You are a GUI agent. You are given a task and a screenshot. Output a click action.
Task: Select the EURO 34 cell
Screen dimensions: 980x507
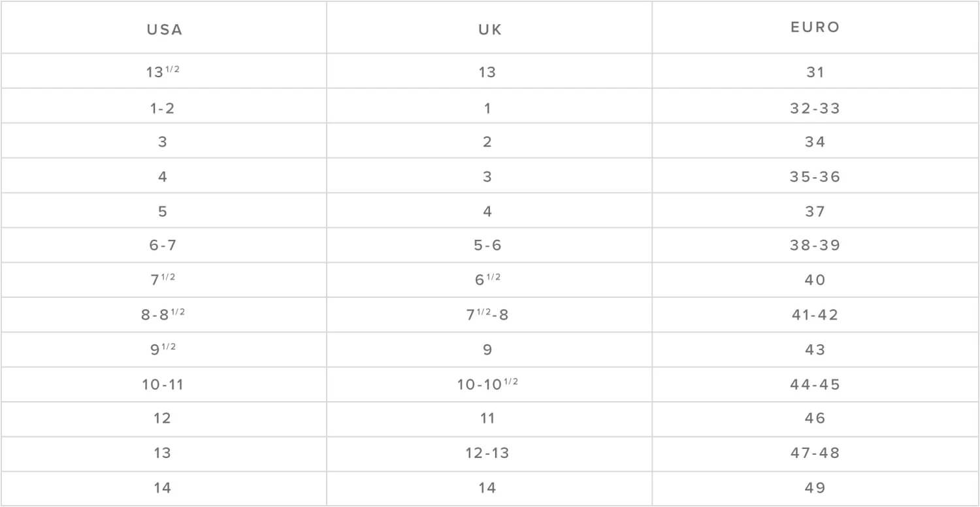click(x=815, y=142)
